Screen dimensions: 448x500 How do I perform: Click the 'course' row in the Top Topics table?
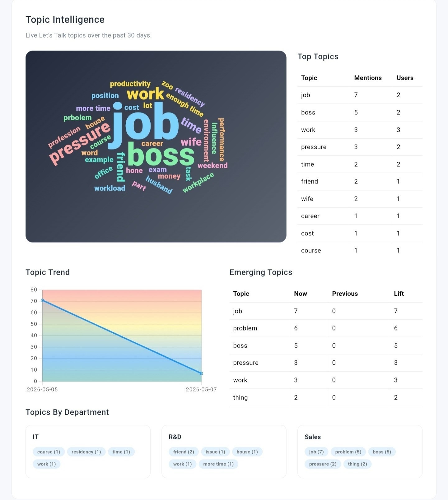pos(360,251)
